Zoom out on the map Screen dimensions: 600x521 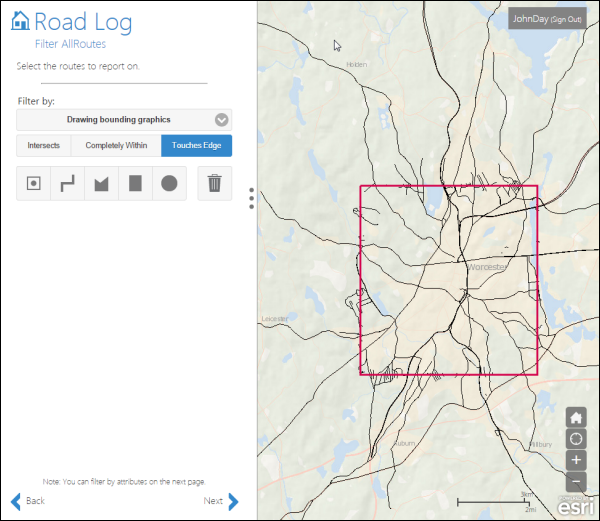click(x=576, y=481)
